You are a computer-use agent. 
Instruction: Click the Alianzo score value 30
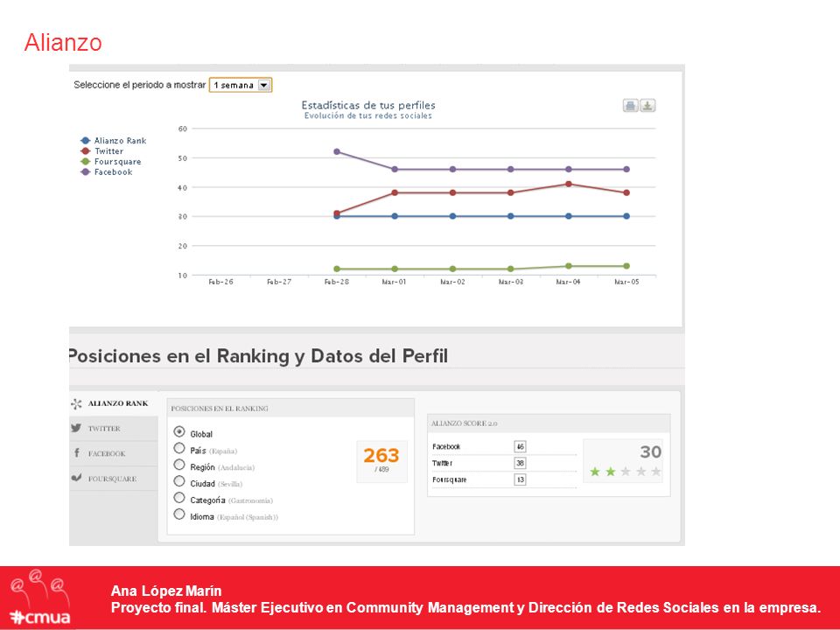point(651,451)
